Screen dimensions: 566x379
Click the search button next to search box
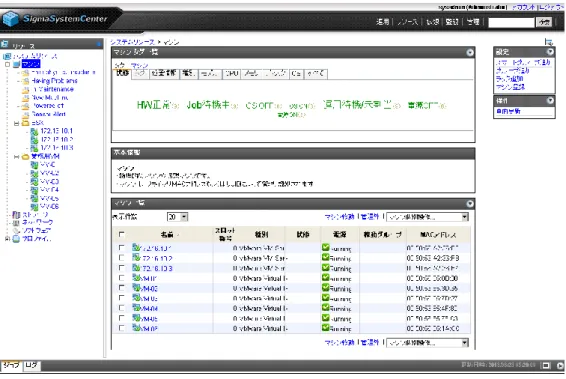click(544, 22)
